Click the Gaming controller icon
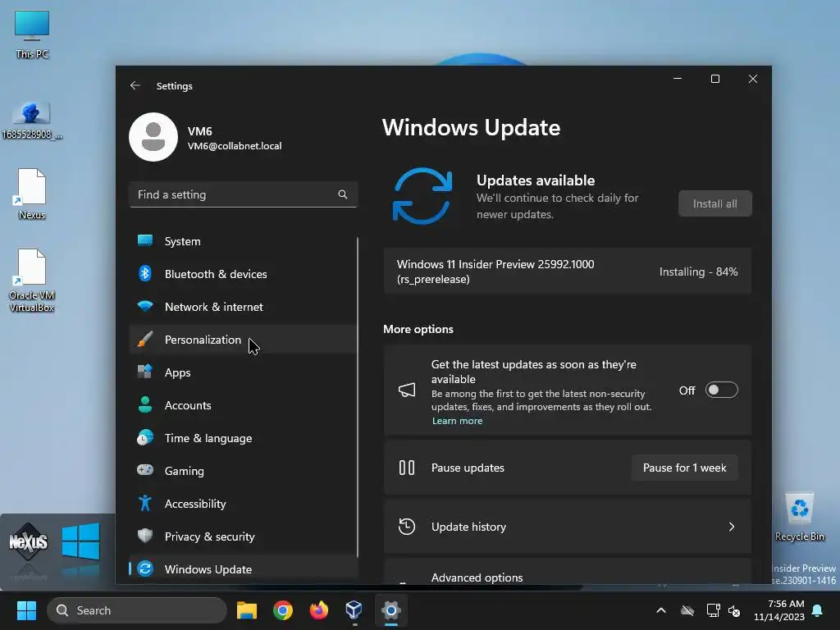The image size is (840, 630). click(x=145, y=470)
